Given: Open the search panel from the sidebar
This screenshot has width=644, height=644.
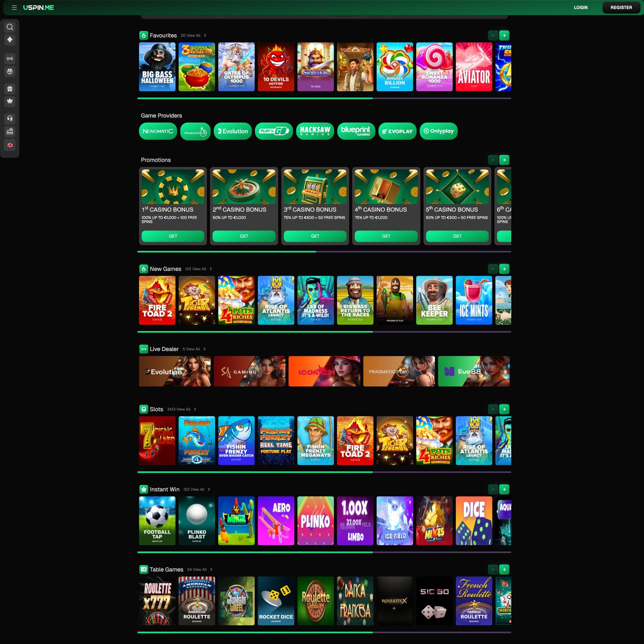Looking at the screenshot, I should (x=10, y=27).
